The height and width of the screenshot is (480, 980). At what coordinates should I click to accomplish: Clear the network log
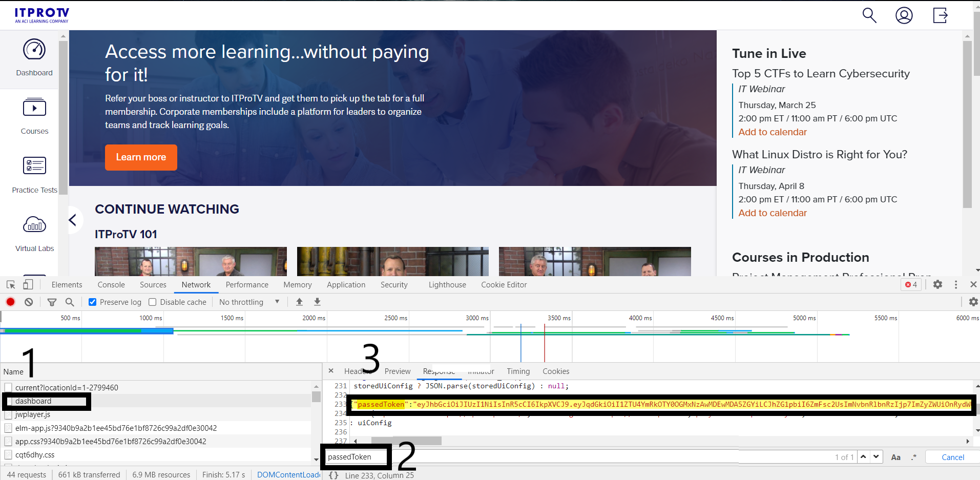point(29,302)
